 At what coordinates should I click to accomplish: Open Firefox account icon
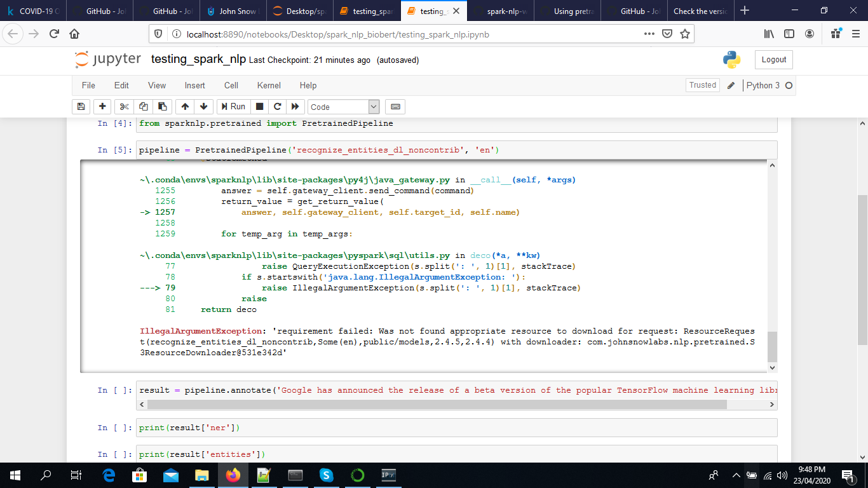coord(810,34)
